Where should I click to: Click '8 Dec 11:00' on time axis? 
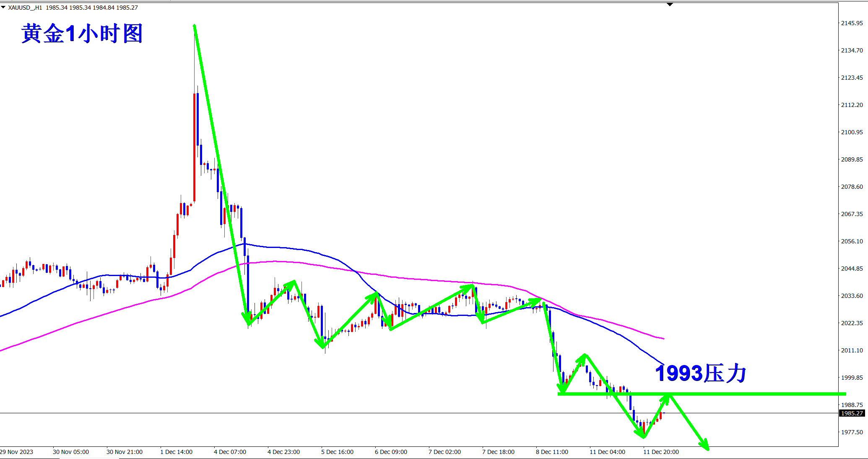[x=552, y=452]
